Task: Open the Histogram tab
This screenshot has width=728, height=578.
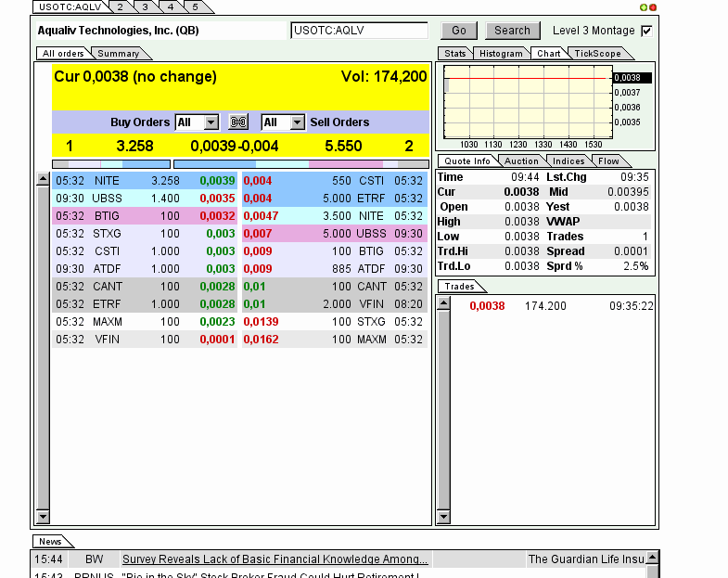Action: (x=501, y=54)
